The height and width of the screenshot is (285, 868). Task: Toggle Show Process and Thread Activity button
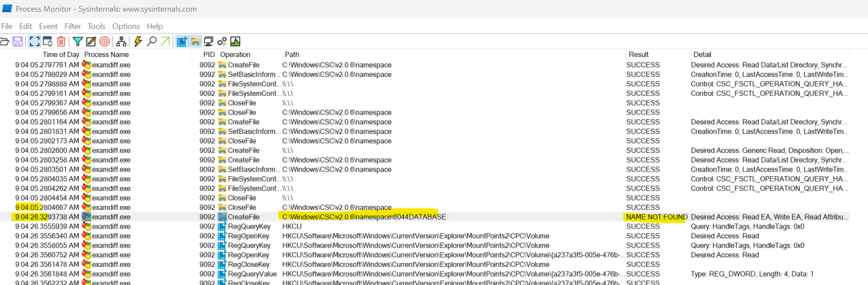[x=222, y=41]
